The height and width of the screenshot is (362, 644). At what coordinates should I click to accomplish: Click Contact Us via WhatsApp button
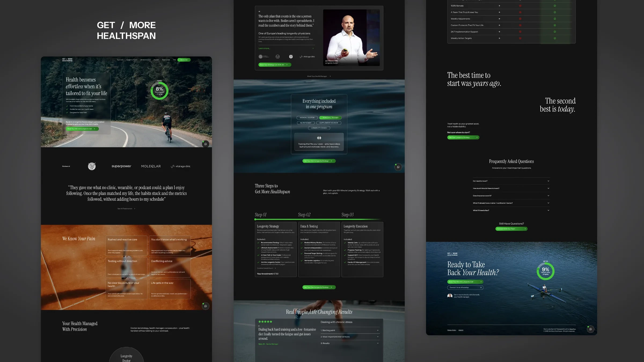(465, 287)
